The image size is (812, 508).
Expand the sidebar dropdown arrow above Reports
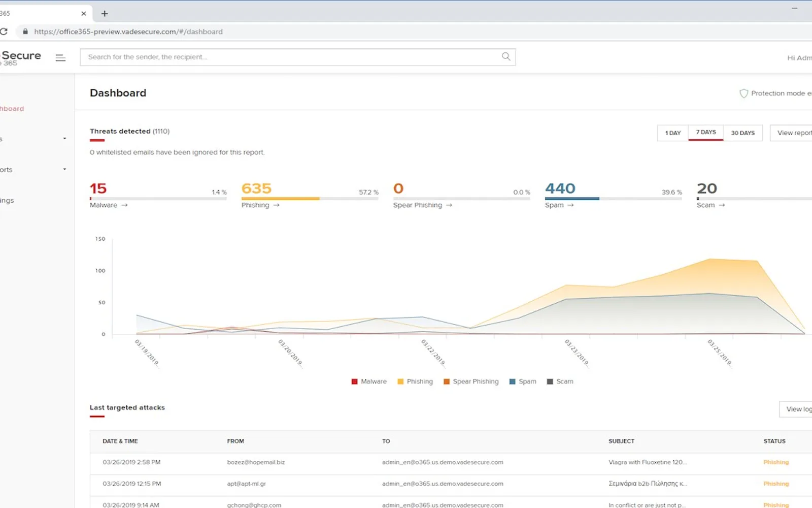click(x=64, y=138)
